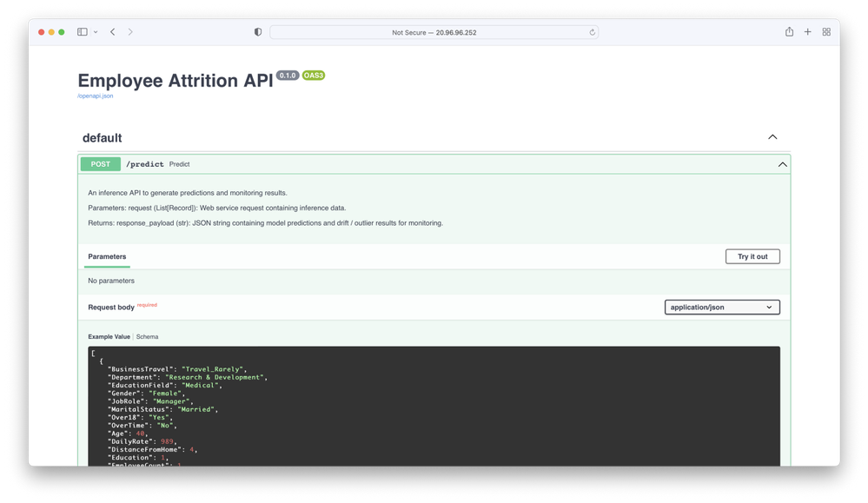868x503 pixels.
Task: Focus the address bar showing 20.96.96.252
Action: click(434, 33)
